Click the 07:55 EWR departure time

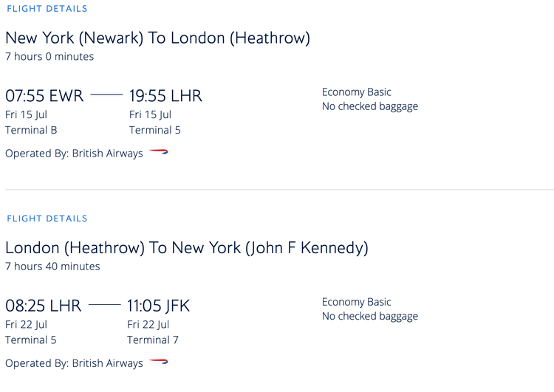(44, 96)
